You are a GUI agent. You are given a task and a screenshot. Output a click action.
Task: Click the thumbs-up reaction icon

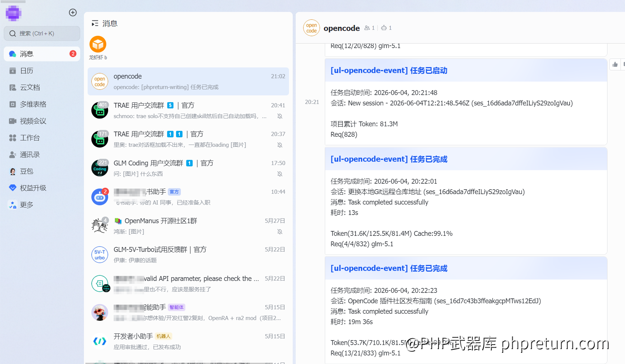pyautogui.click(x=615, y=64)
